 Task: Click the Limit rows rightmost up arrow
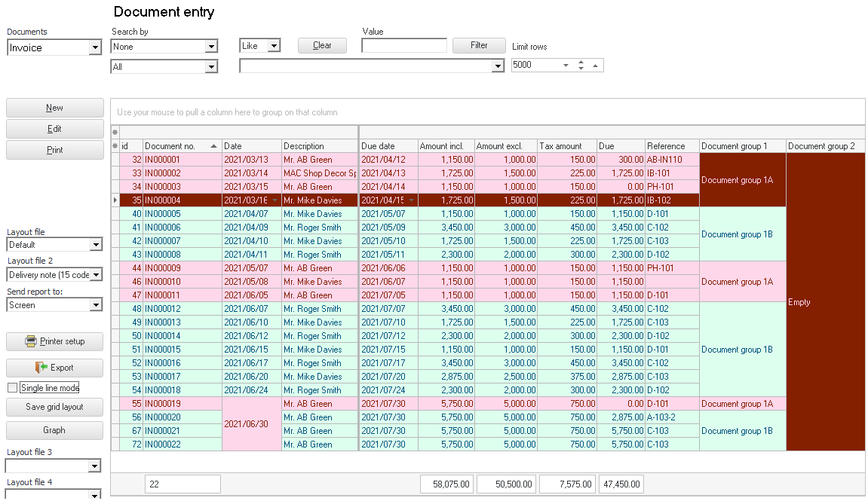click(x=595, y=66)
